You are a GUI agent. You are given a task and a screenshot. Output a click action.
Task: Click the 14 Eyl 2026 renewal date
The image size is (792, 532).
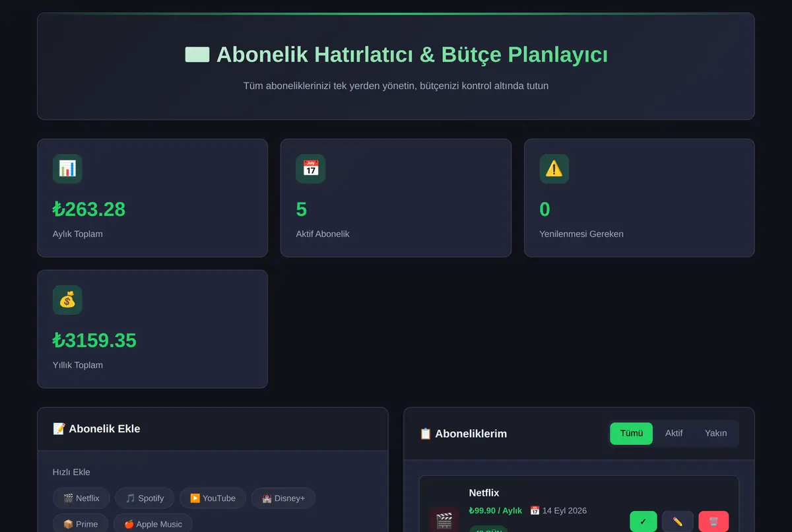564,511
